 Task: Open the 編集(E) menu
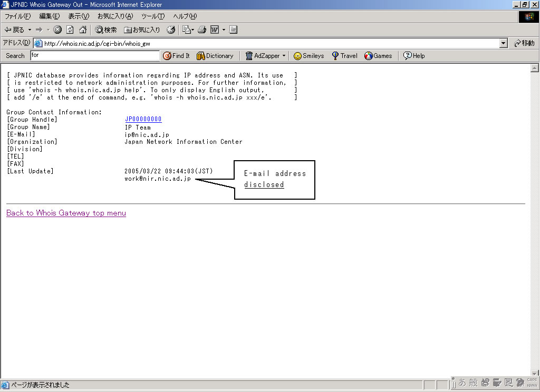coord(49,16)
